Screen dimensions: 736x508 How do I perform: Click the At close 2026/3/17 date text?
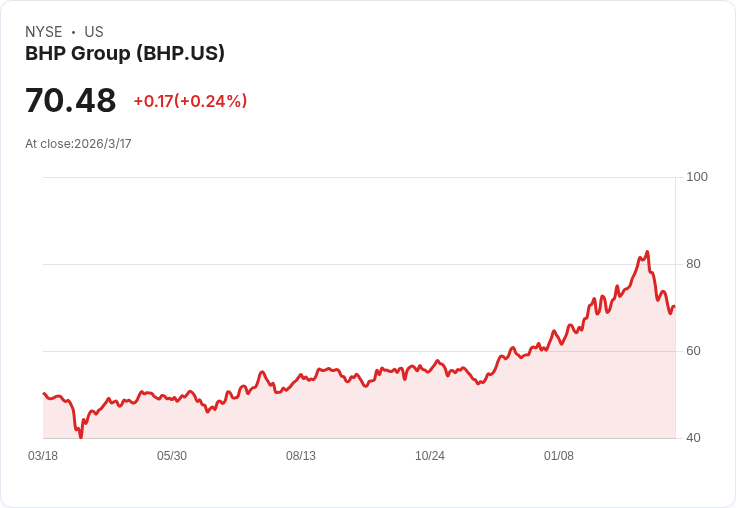pyautogui.click(x=78, y=143)
